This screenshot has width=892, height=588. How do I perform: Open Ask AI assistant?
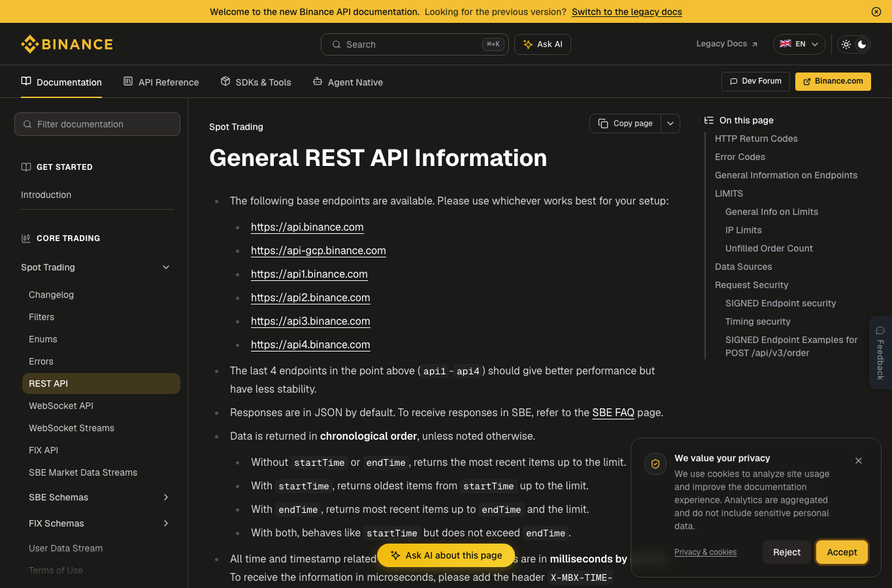(542, 44)
